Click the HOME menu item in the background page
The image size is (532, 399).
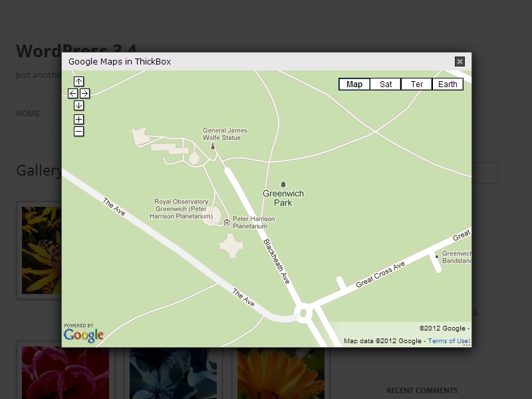(x=28, y=113)
